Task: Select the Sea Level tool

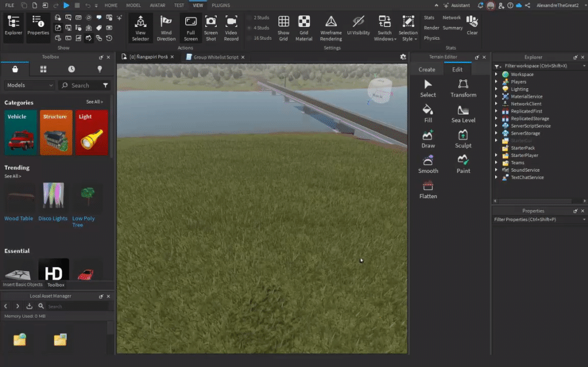Action: (463, 114)
